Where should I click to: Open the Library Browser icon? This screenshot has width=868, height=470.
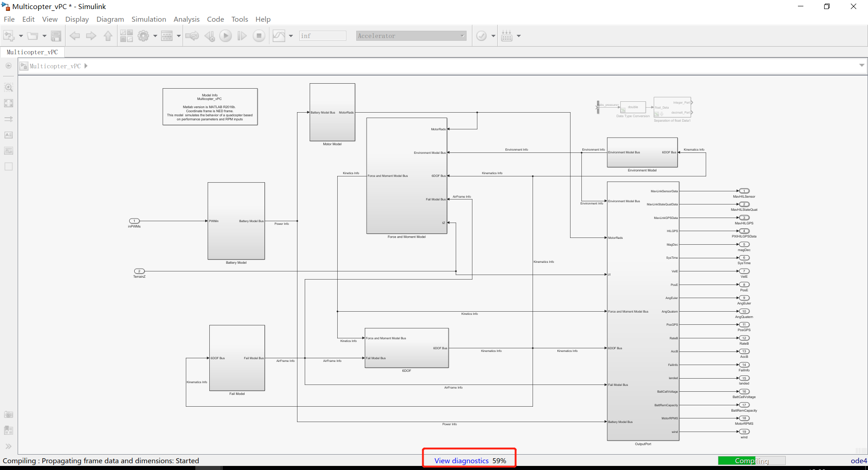(x=127, y=36)
